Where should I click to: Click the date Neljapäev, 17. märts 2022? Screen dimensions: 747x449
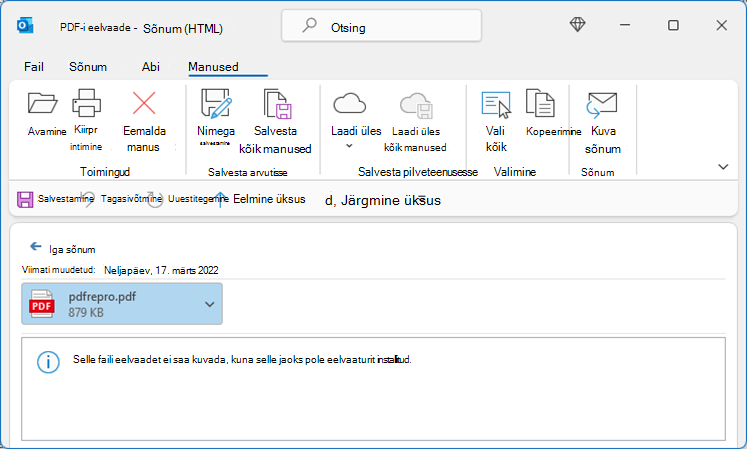tap(161, 270)
